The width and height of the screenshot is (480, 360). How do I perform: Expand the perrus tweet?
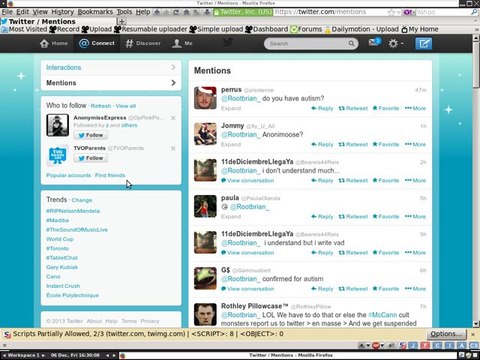(231, 108)
